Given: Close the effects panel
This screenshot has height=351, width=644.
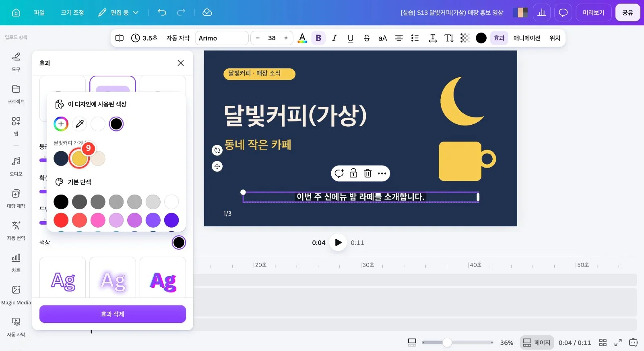Looking at the screenshot, I should click(x=180, y=63).
